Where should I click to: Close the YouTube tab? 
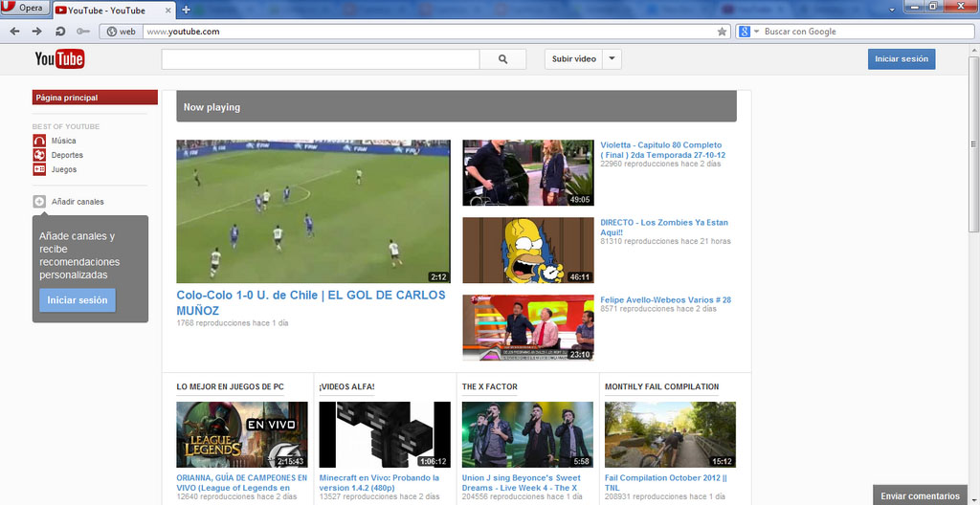tap(168, 11)
